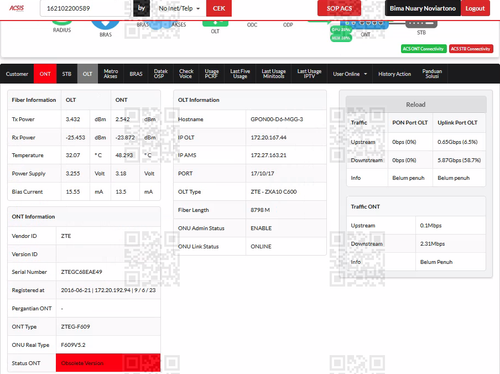The height and width of the screenshot is (374, 500).
Task: Click the PORT value 17/10/17
Action: tap(262, 173)
